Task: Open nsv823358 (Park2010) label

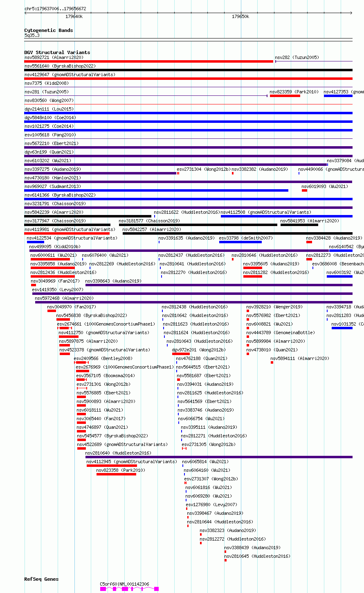Action: [121, 471]
